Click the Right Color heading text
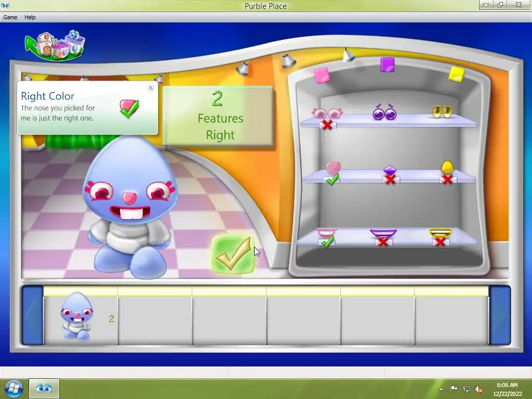Image resolution: width=532 pixels, height=399 pixels. point(47,96)
